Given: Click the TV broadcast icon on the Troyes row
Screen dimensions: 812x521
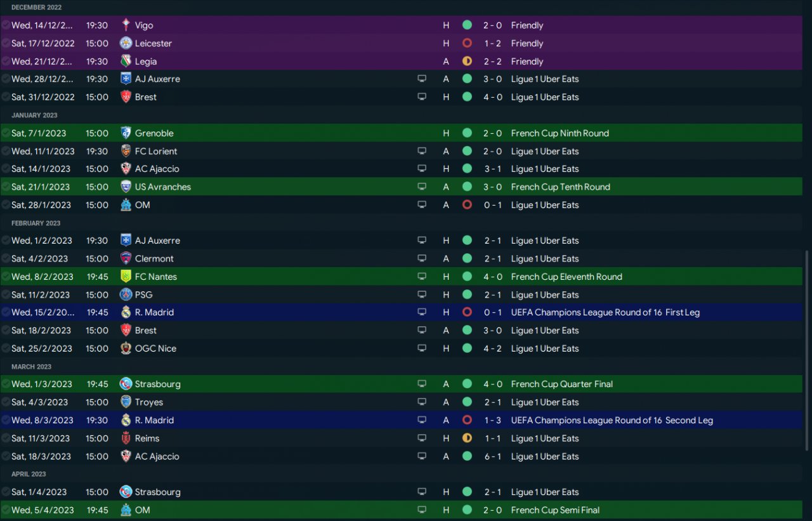Looking at the screenshot, I should pyautogui.click(x=422, y=402).
